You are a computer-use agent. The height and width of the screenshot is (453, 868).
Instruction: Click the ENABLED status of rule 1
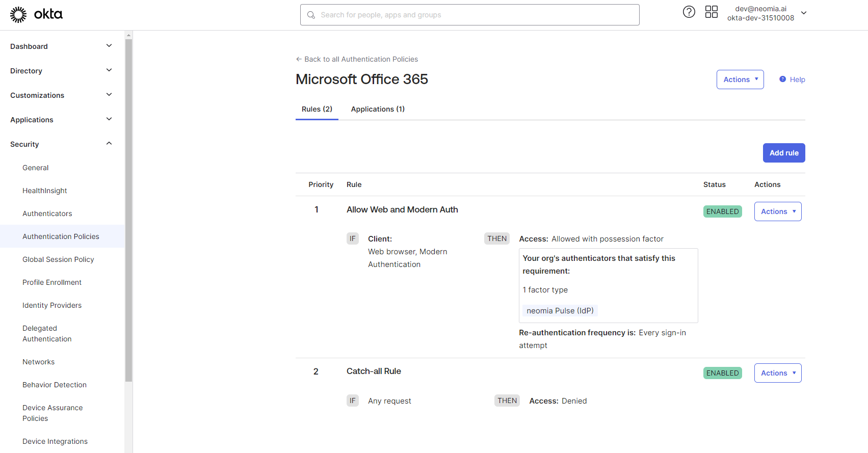coord(722,211)
